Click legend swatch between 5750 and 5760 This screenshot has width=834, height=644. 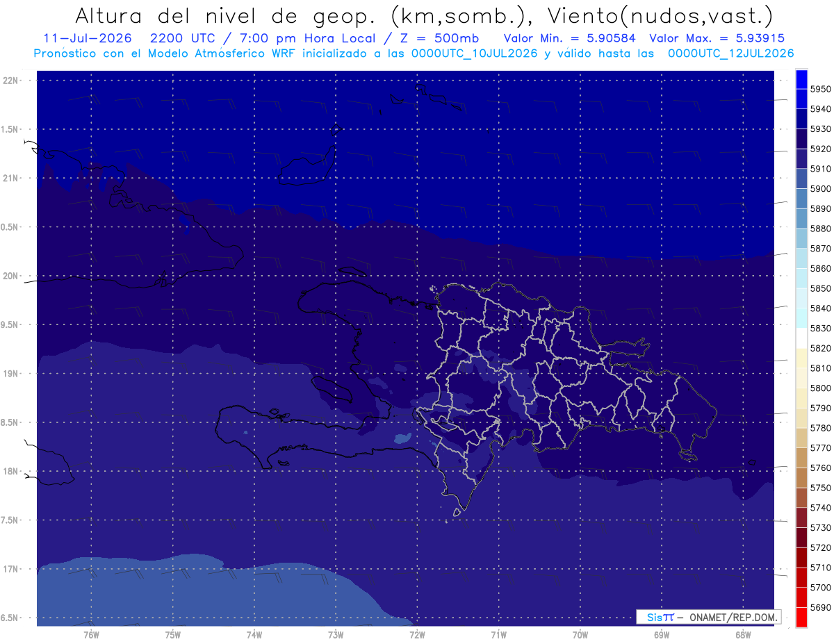click(801, 478)
